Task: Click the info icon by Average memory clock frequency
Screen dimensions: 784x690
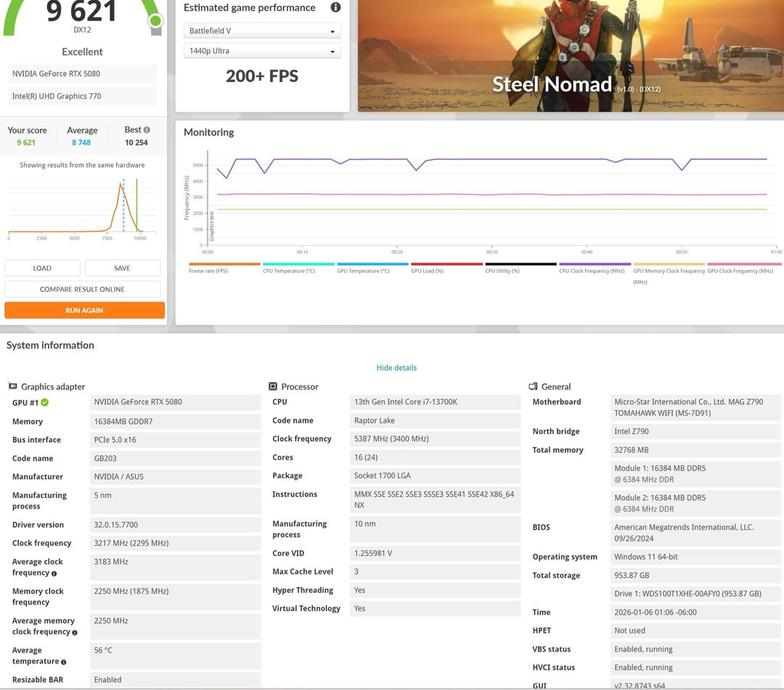Action: (x=74, y=632)
